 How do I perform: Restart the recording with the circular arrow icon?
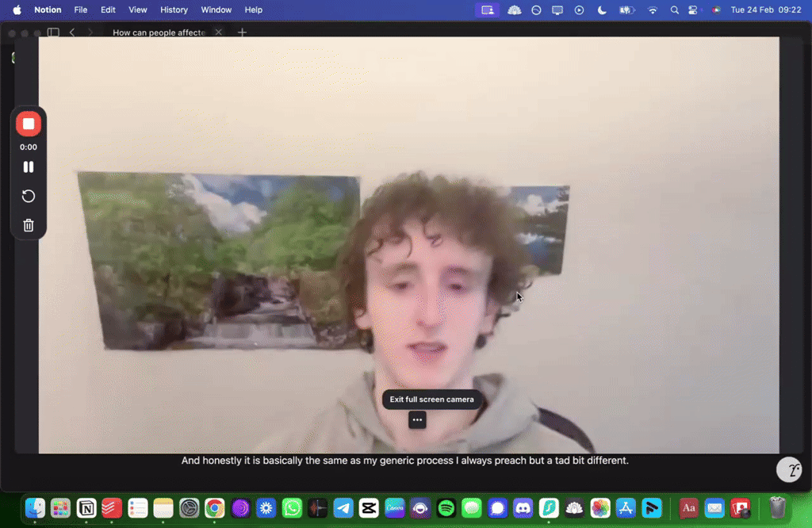[29, 196]
